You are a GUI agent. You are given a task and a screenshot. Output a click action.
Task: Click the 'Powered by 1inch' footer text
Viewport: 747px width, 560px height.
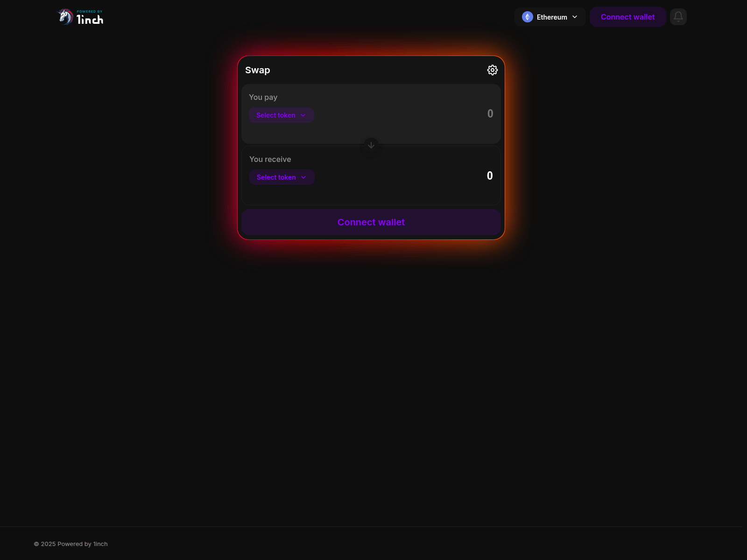tap(70, 544)
